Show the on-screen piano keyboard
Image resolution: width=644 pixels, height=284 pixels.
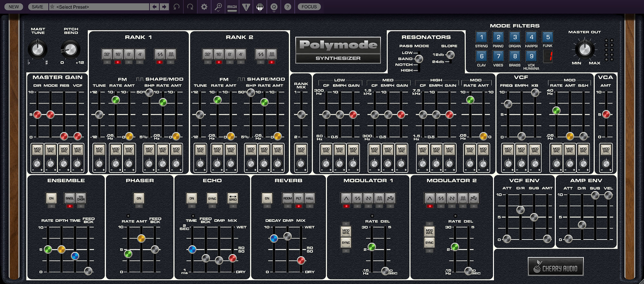(x=260, y=7)
